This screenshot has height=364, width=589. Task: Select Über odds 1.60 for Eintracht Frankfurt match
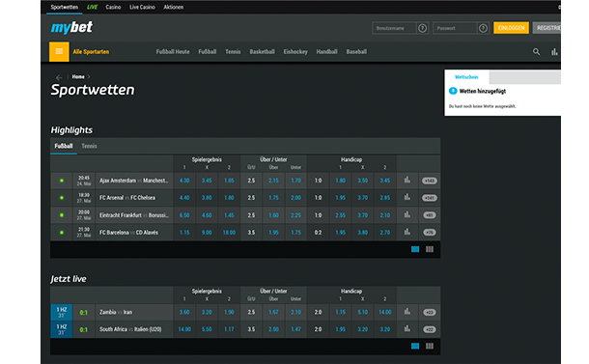pyautogui.click(x=273, y=215)
